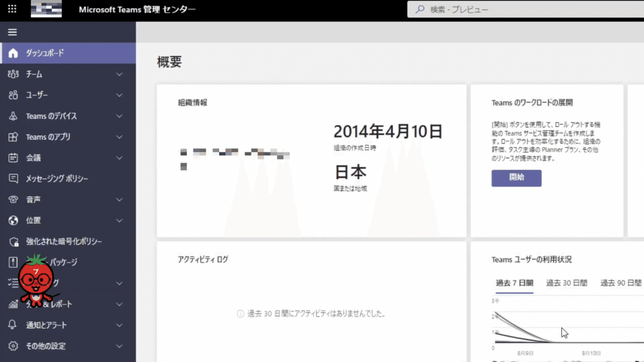Viewport: 644px width, 362px height.
Task: Click the search magnifier icon
Action: pos(420,10)
